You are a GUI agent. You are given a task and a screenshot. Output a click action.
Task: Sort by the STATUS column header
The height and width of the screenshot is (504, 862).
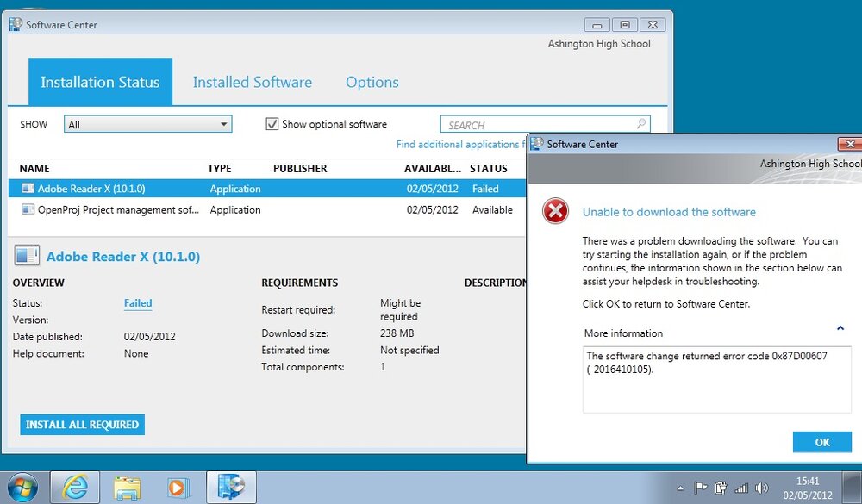click(x=488, y=169)
